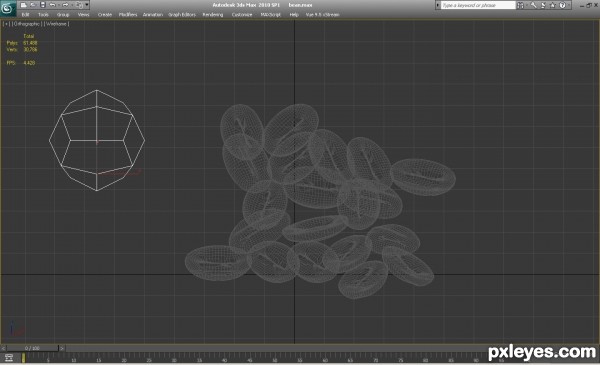Open the Tools menu

click(x=43, y=15)
